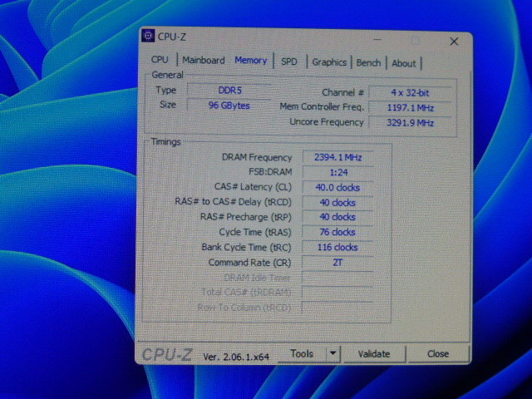
Task: Switch to the CPU tab
Action: (160, 60)
